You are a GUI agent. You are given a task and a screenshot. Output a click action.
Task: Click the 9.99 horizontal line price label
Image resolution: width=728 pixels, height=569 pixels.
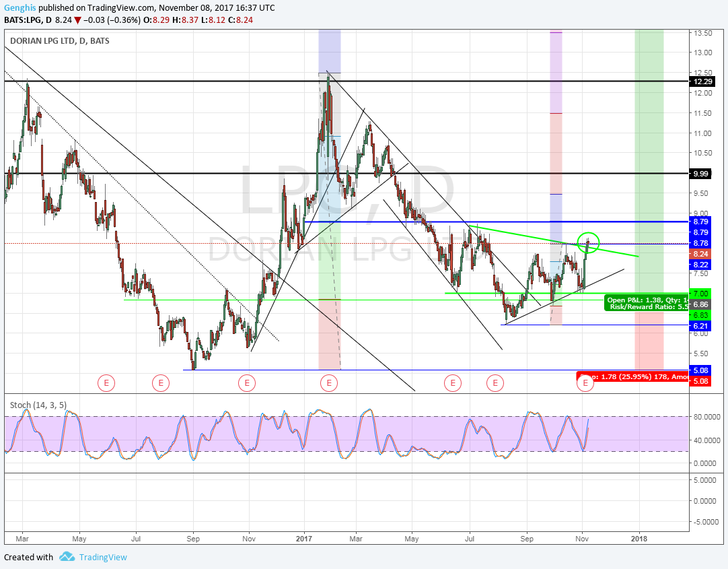tap(700, 173)
